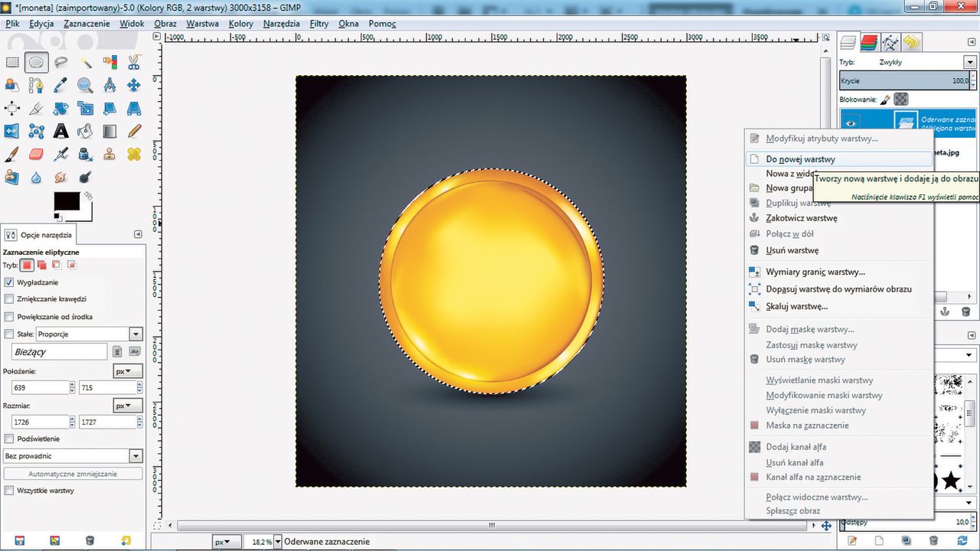
Task: Enable Zmiękczanie krawędzi checkbox
Action: click(x=9, y=299)
